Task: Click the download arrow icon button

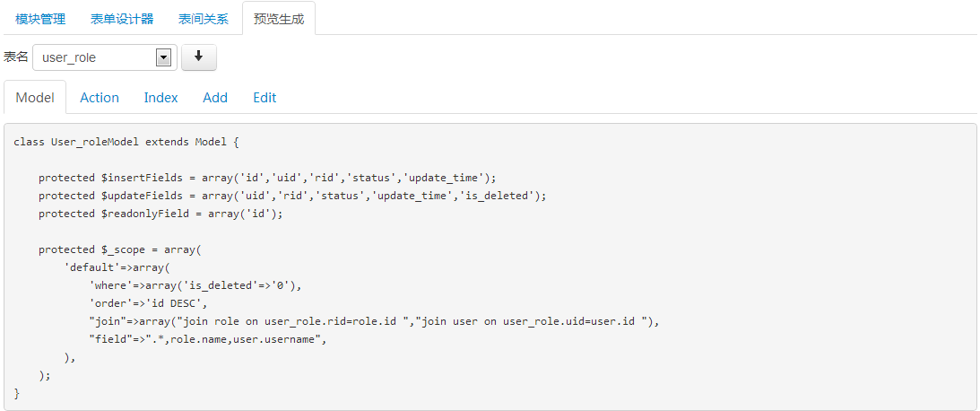Action: pyautogui.click(x=199, y=57)
